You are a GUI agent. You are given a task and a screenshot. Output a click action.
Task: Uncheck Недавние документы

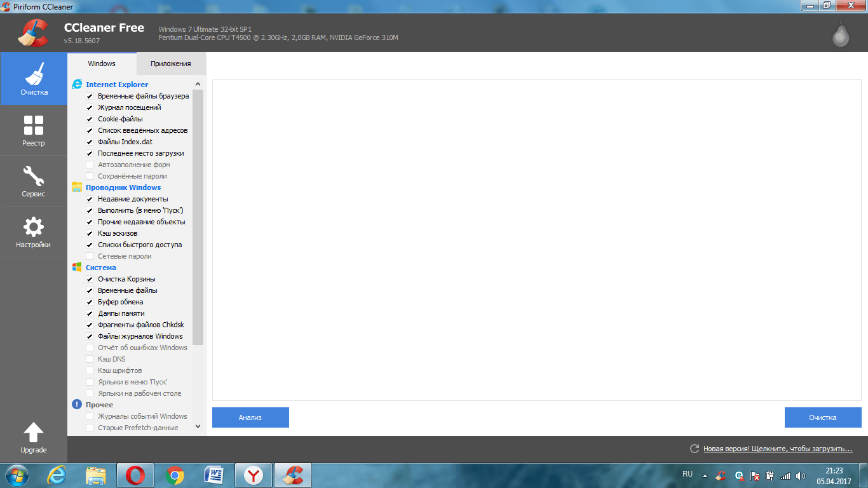[x=90, y=199]
